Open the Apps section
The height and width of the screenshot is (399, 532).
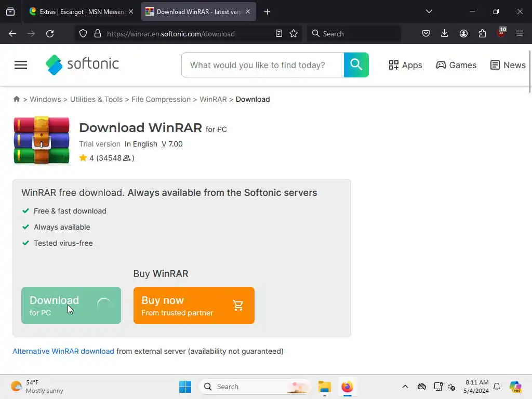[x=405, y=65]
